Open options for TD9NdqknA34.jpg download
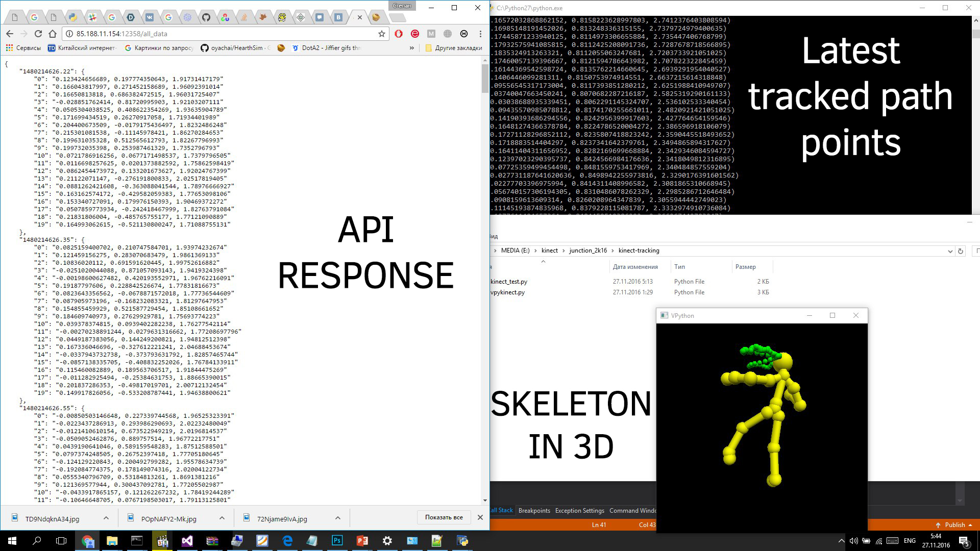 coord(106,518)
